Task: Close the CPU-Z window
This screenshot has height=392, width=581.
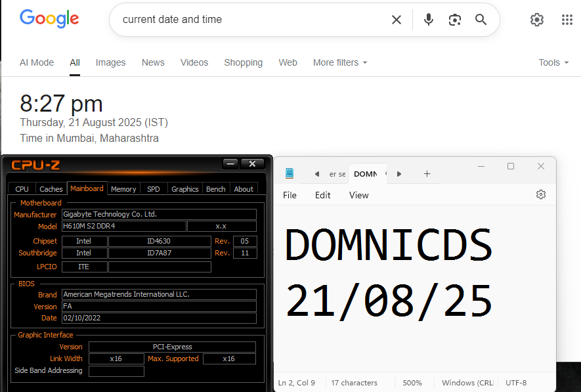Action: pos(252,163)
